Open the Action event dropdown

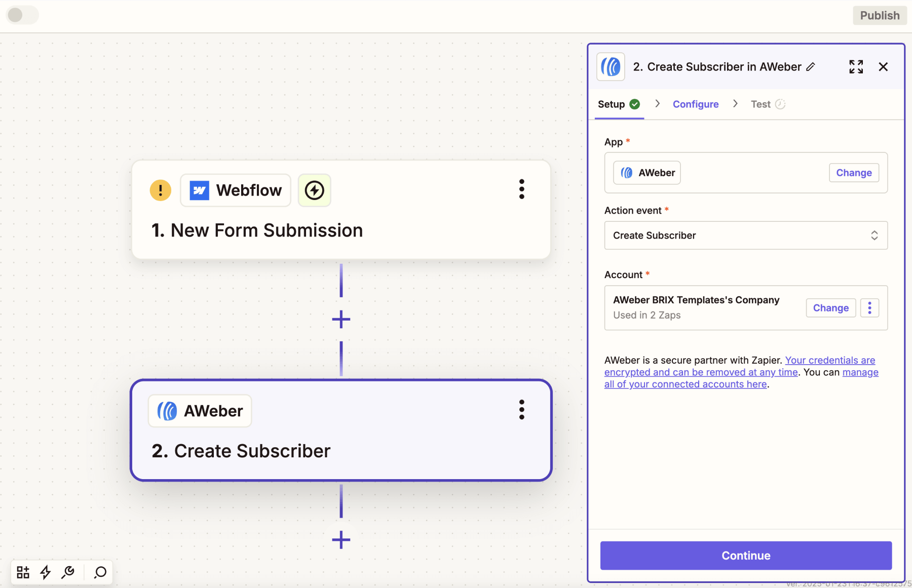pos(746,236)
